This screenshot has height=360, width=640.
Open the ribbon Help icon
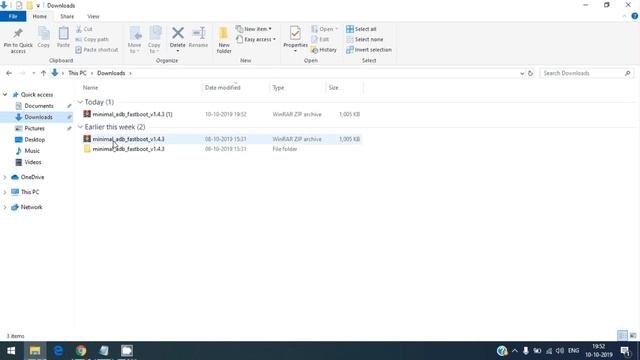(634, 16)
